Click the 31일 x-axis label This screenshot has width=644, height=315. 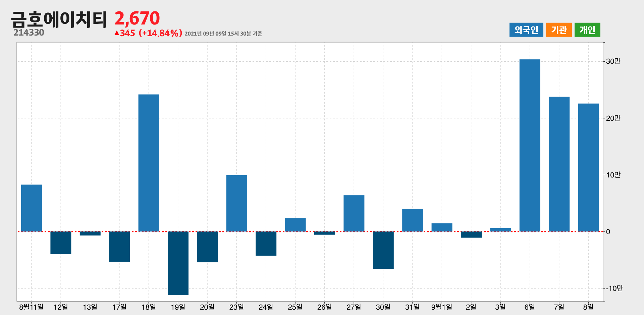point(413,307)
